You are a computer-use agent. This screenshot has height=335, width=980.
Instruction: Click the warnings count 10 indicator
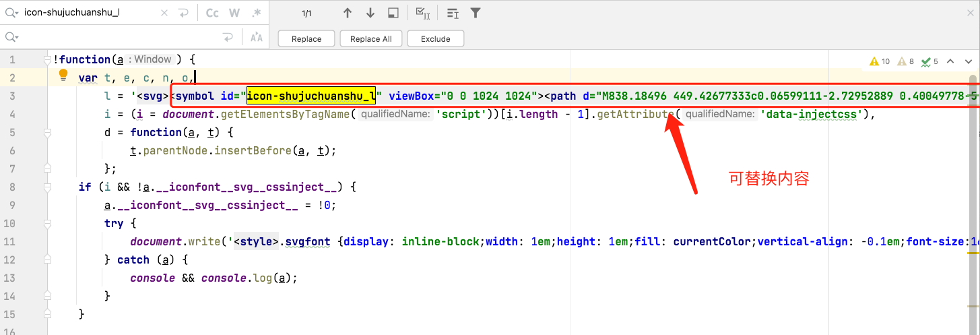881,61
